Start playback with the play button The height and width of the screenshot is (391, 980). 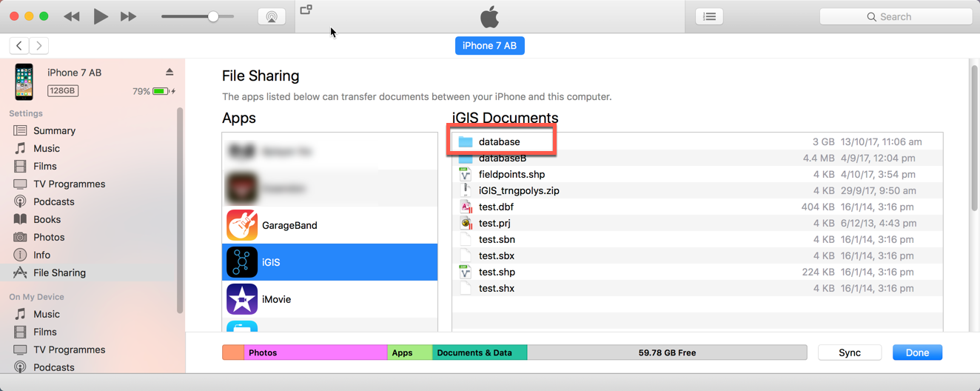tap(101, 16)
